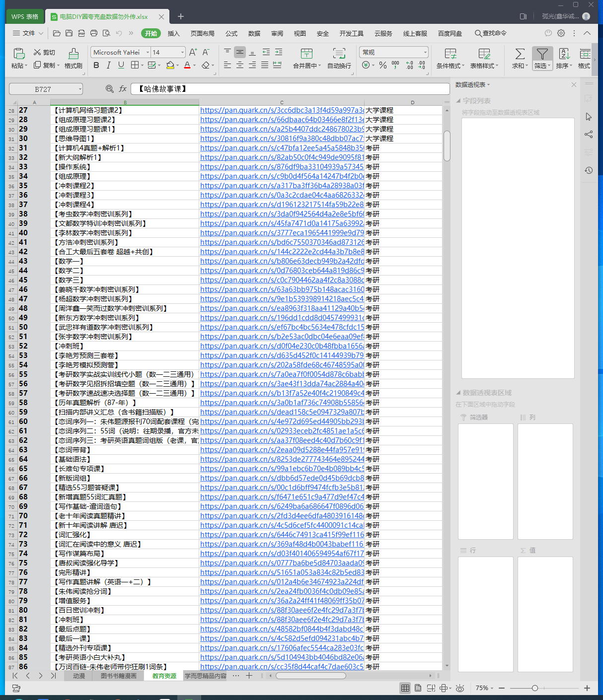The image size is (603, 700).
Task: Align text right
Action: pyautogui.click(x=252, y=65)
